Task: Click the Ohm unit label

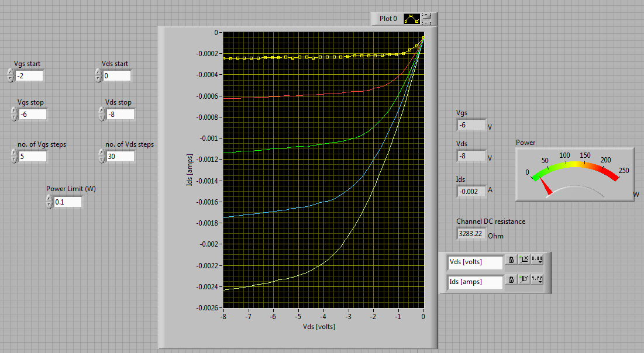Action: (496, 236)
